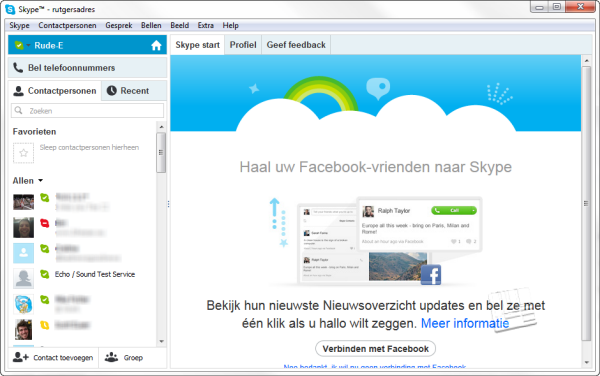This screenshot has width=600, height=376.
Task: Click the man's portrait avatar at the list bottom
Action: [23, 330]
